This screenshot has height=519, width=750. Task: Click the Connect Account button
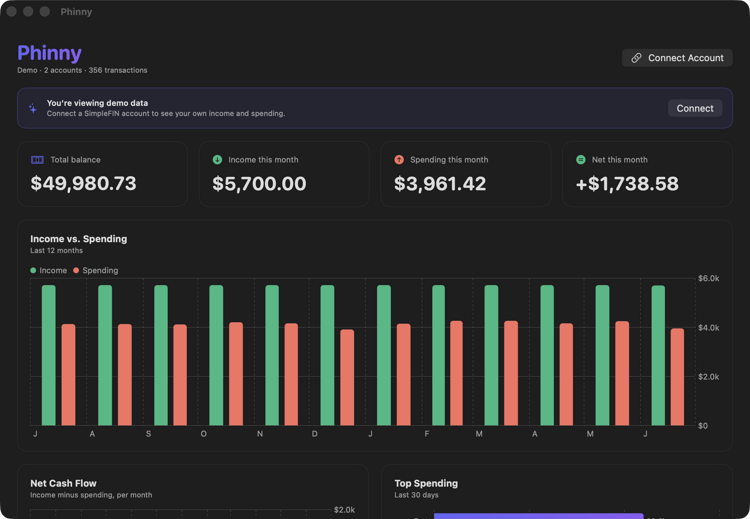coord(677,58)
